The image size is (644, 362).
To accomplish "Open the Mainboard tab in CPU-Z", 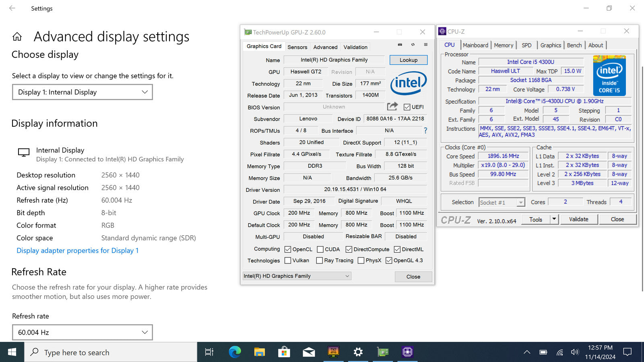I will 475,45.
